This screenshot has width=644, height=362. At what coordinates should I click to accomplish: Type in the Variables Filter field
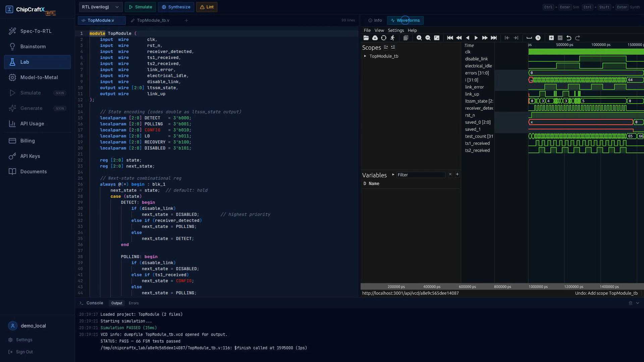421,175
